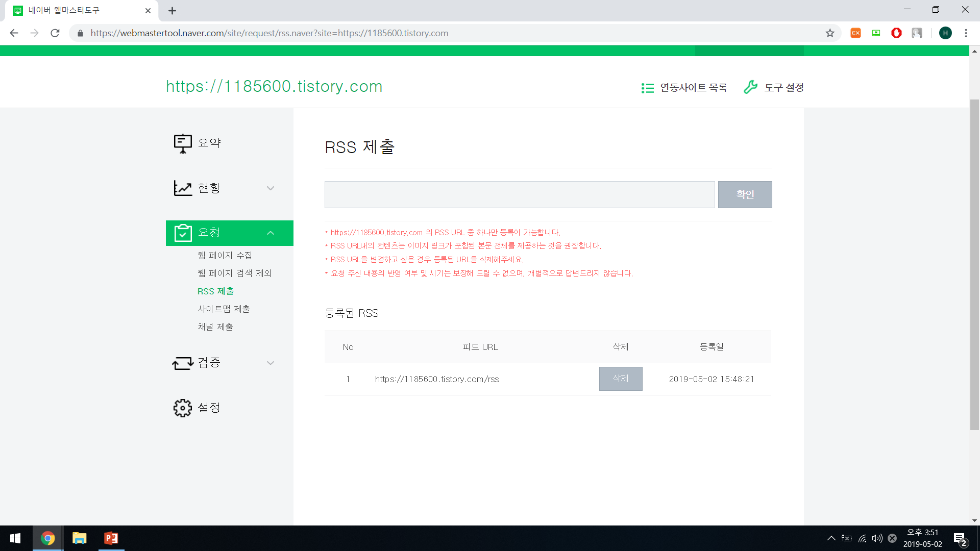This screenshot has height=551, width=980.
Task: Open 웹 페이지 수집 submenu item
Action: click(225, 256)
